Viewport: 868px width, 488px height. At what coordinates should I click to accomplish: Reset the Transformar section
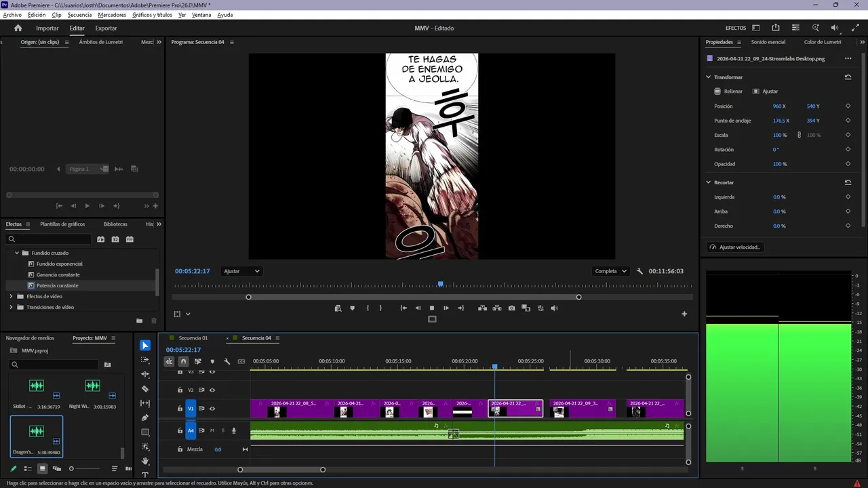[x=848, y=77]
